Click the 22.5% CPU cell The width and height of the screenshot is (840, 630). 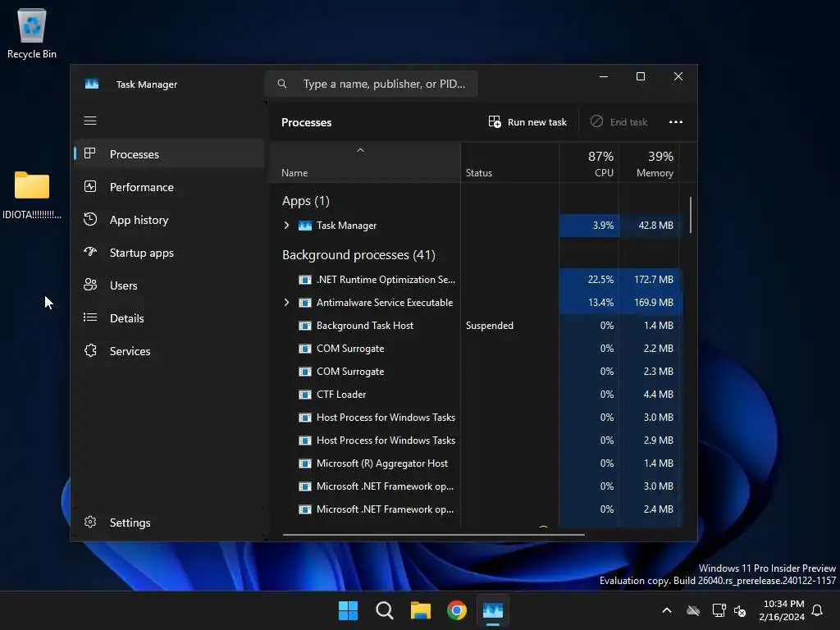coord(589,280)
